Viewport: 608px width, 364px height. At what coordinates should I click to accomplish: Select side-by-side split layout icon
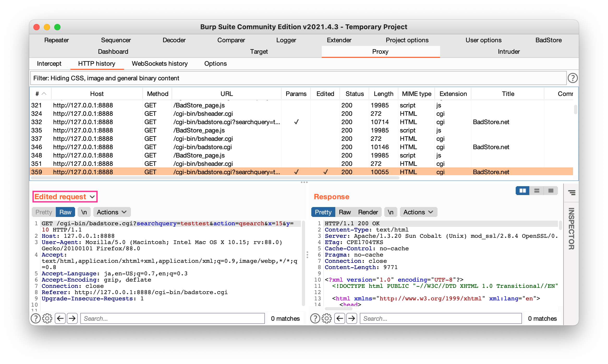522,191
